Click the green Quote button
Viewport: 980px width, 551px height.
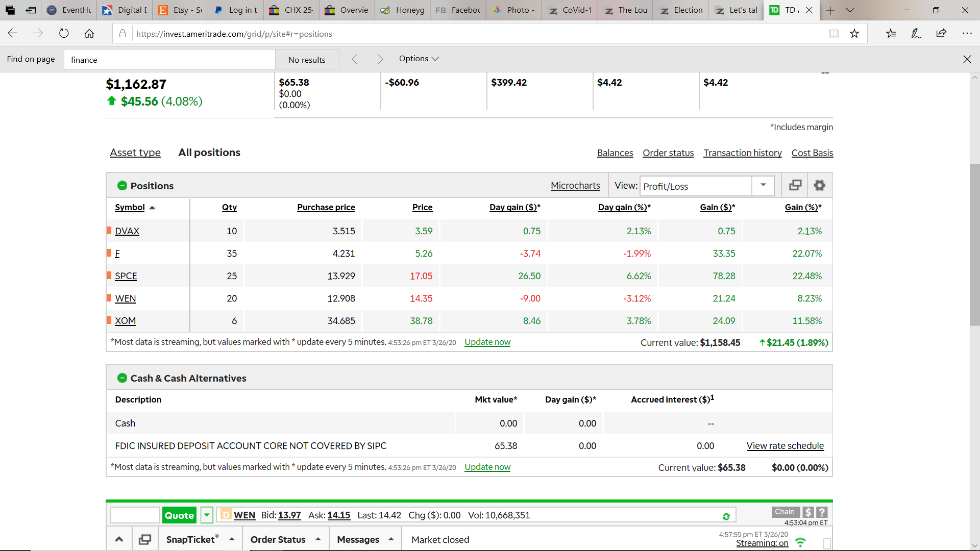coord(179,515)
